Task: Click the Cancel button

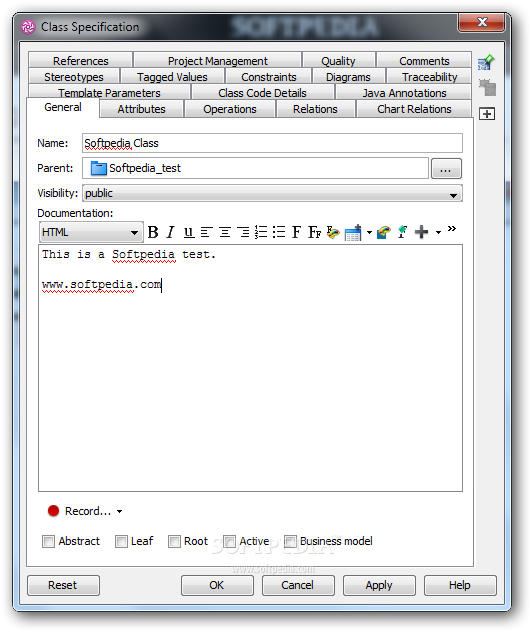Action: (x=298, y=585)
